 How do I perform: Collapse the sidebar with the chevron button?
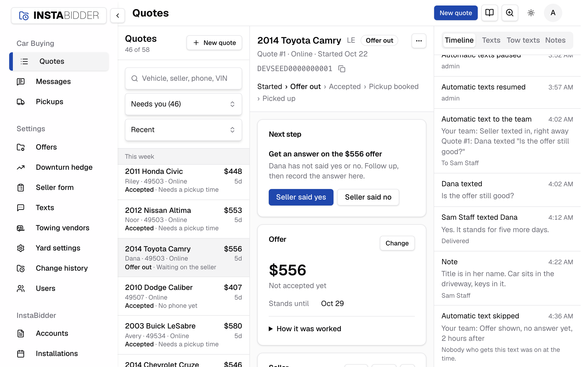pos(118,16)
